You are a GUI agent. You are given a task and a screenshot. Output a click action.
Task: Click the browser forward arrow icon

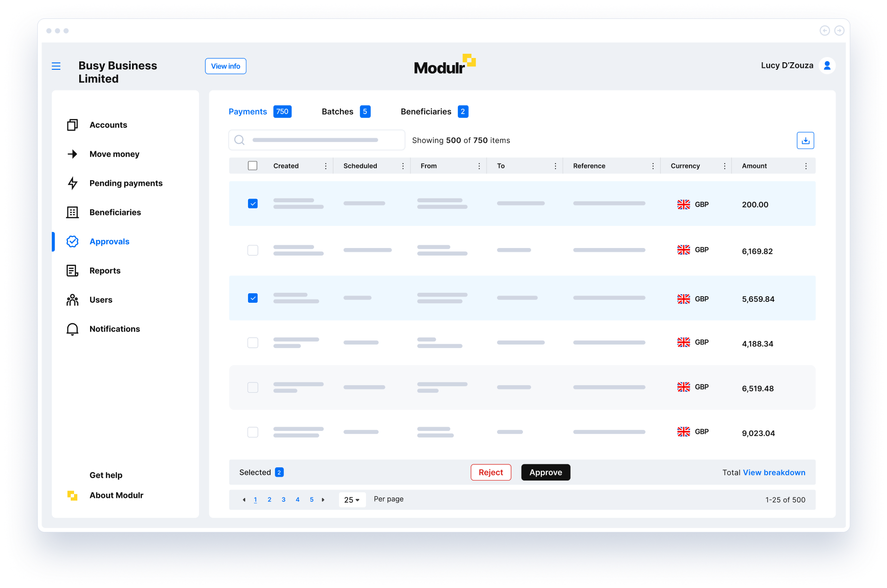(839, 31)
